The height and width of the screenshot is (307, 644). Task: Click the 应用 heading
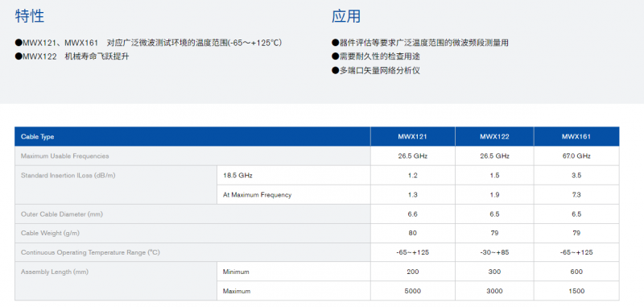(346, 16)
